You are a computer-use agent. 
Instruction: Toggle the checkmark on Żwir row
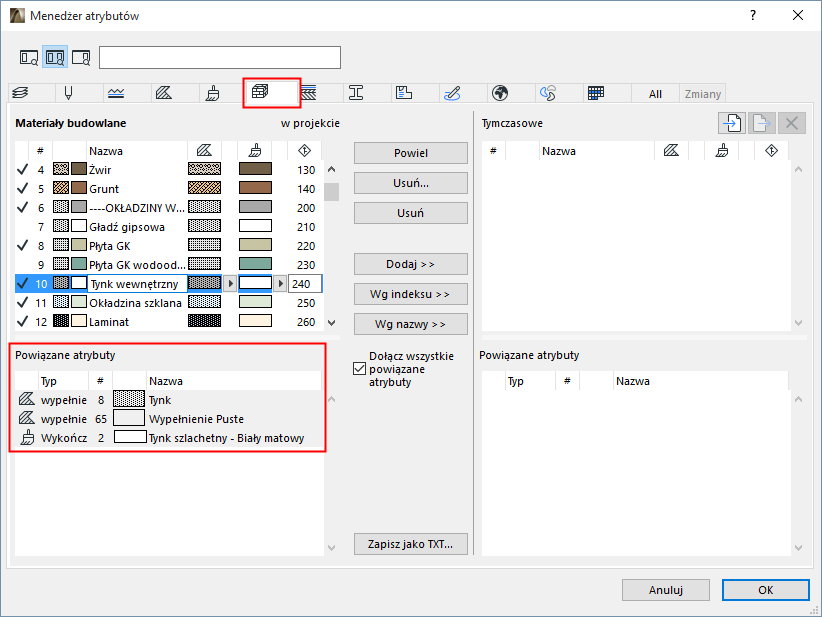click(23, 169)
